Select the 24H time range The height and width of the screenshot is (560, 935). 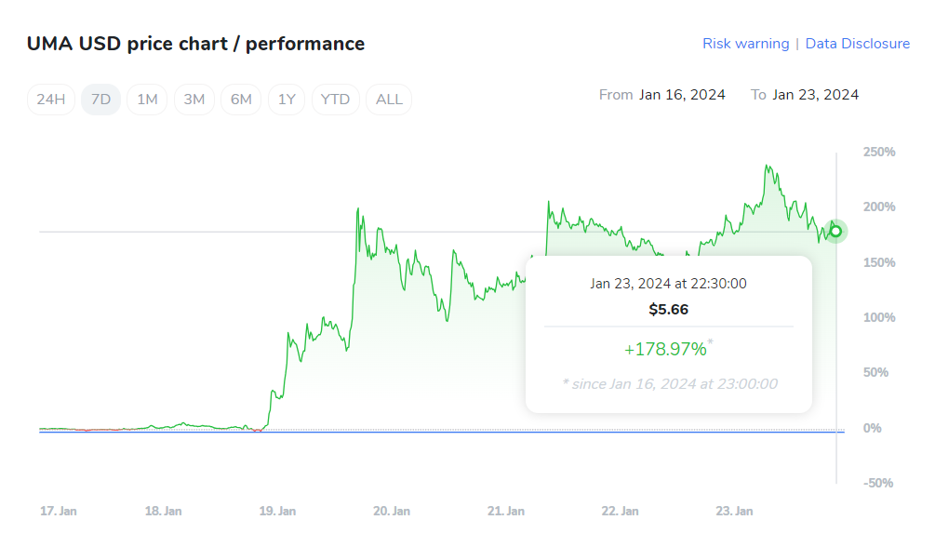(x=50, y=100)
